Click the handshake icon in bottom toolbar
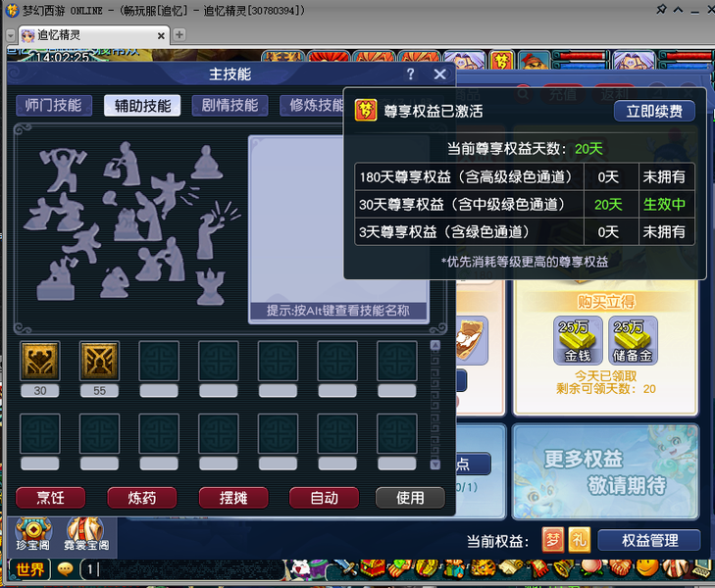Viewport: 715px width, 588px height. coord(619,568)
